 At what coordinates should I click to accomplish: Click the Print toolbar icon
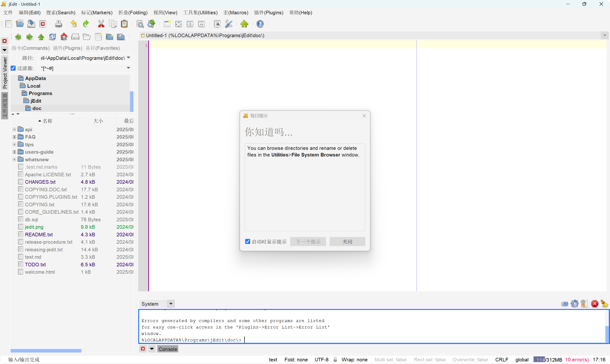point(58,24)
